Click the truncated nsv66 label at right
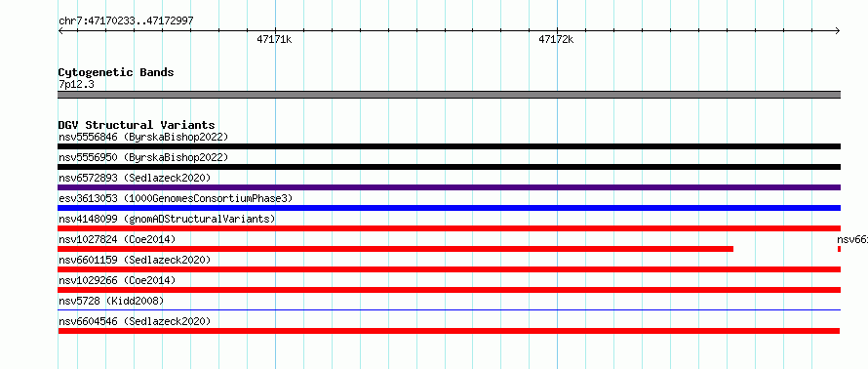This screenshot has height=369, width=868. pos(852,239)
